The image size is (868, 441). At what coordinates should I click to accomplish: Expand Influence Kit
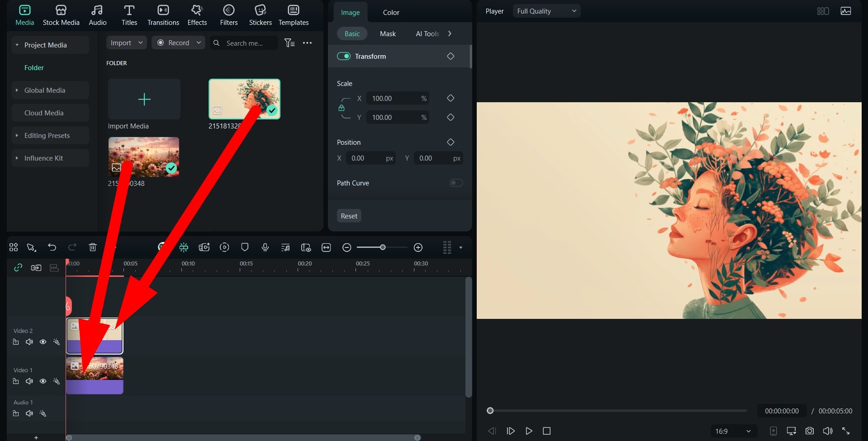(x=17, y=158)
